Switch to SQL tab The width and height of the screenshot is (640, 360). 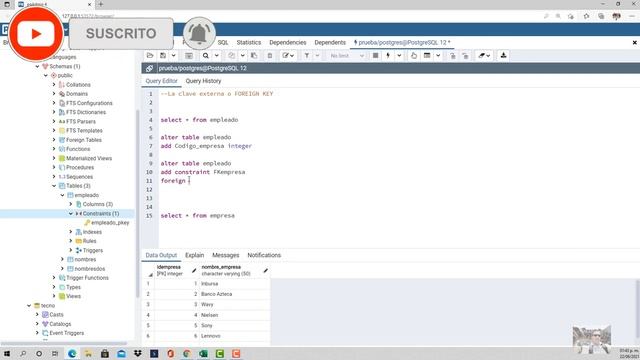pos(223,42)
